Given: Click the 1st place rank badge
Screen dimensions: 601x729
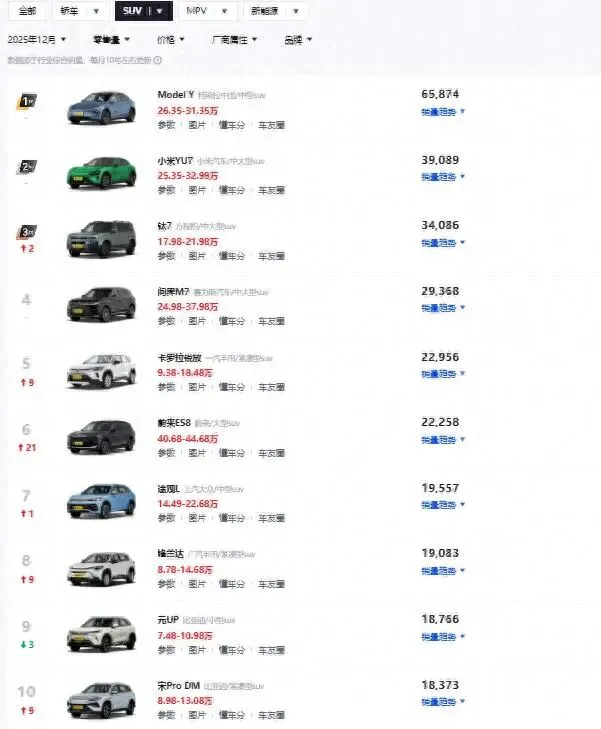Looking at the screenshot, I should (27, 102).
